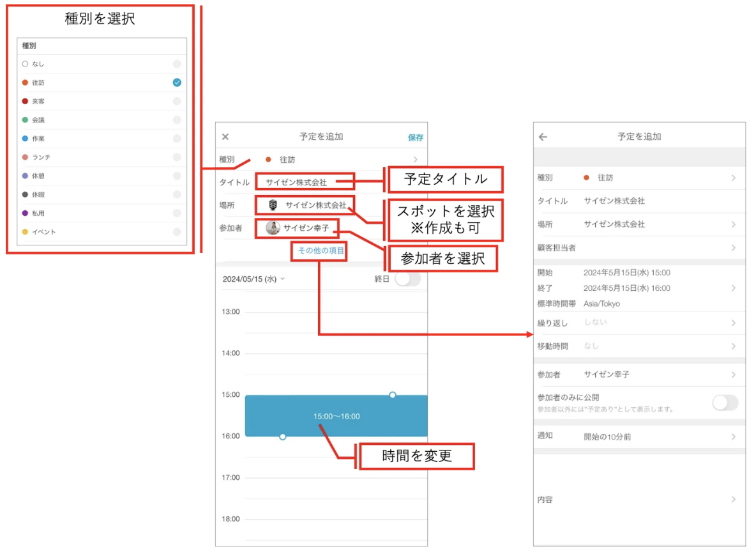Click the 17:00 time slot label
This screenshot has width=756, height=556.
click(x=231, y=477)
